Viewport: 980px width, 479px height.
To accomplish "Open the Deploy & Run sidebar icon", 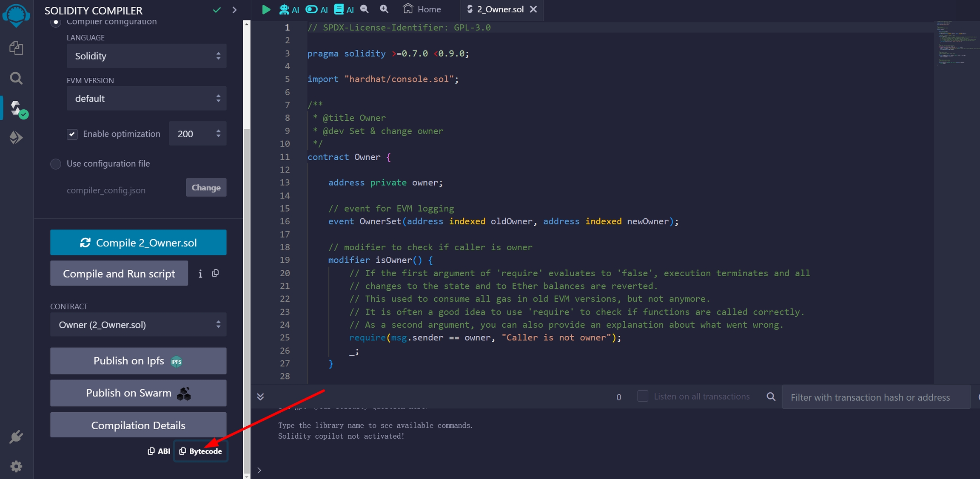I will (x=16, y=137).
